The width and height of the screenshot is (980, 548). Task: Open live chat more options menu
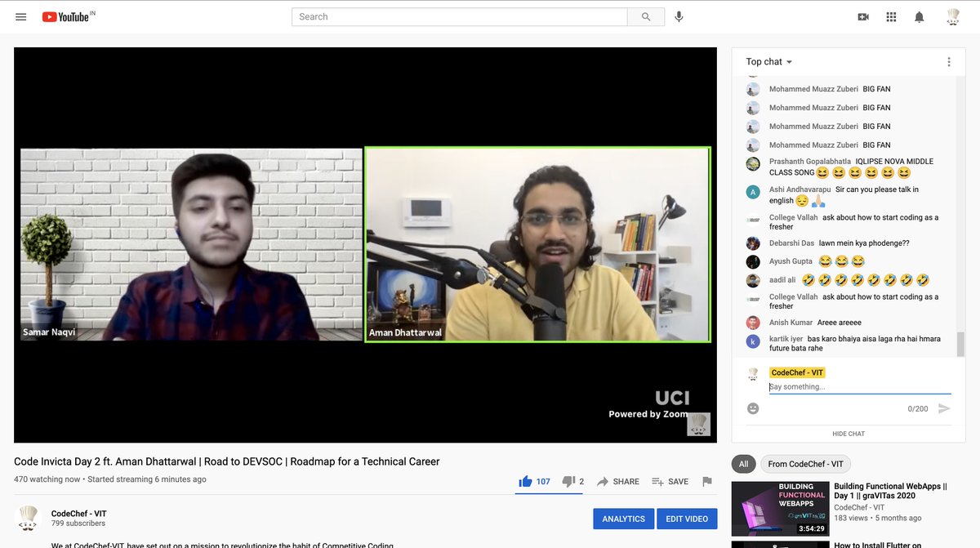pyautogui.click(x=949, y=62)
